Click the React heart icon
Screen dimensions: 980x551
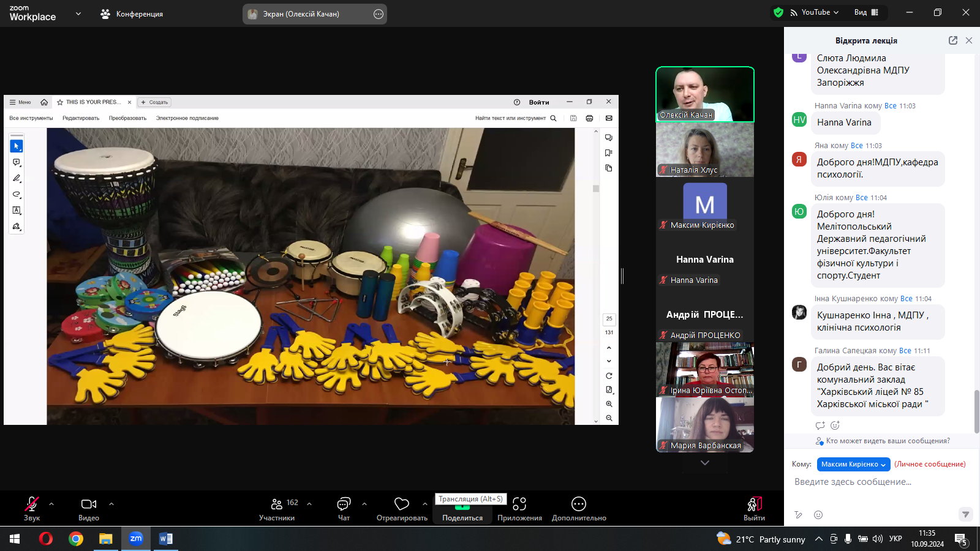pos(402,504)
